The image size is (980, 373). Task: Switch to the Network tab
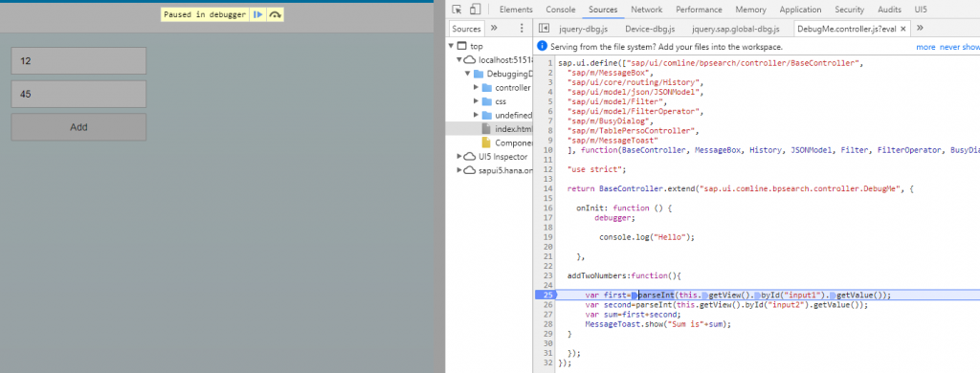click(646, 10)
